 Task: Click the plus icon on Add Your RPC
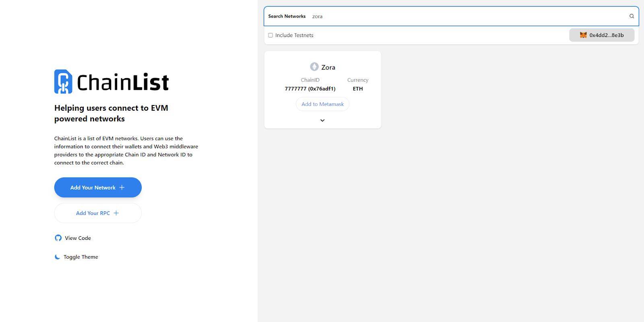coord(116,213)
